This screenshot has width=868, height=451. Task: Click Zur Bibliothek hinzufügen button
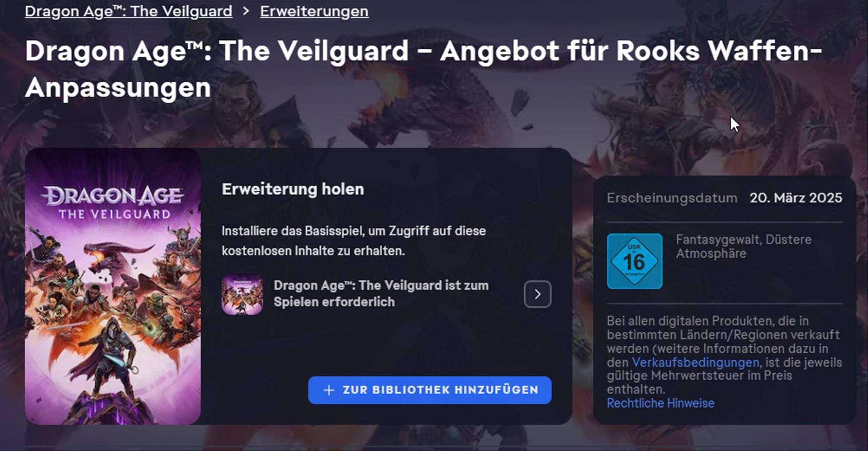click(430, 390)
